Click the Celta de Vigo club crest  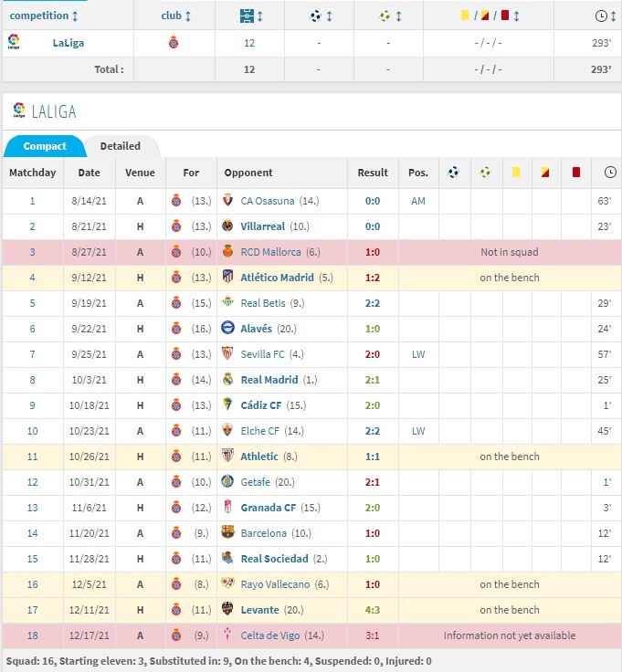[227, 634]
